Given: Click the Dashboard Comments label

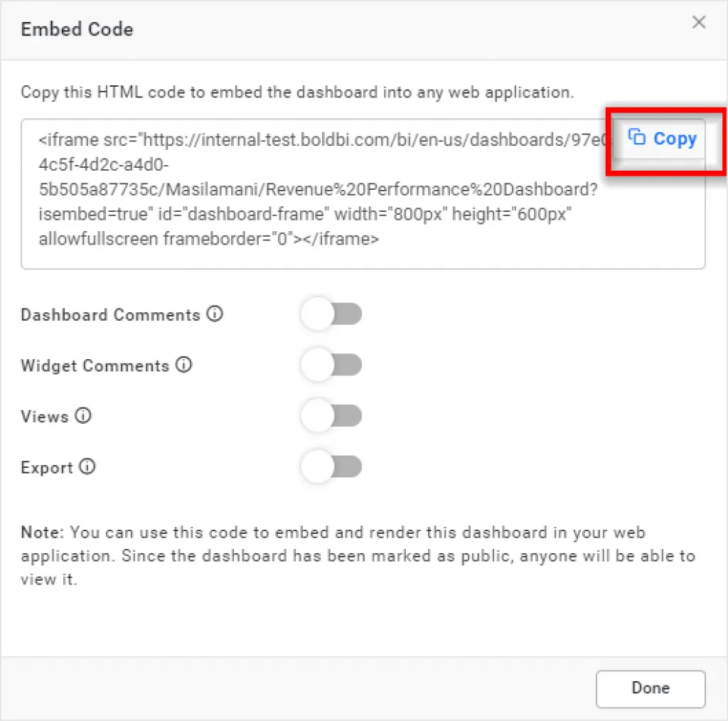Looking at the screenshot, I should coord(111,315).
